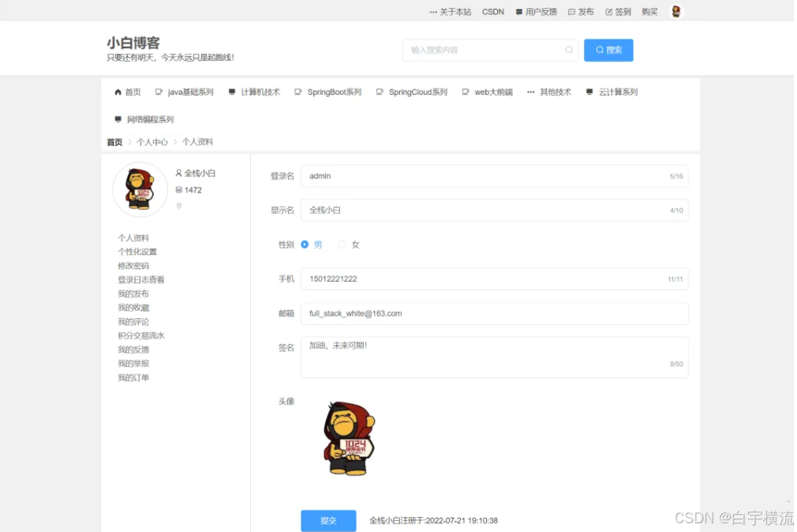The width and height of the screenshot is (797, 532).
Task: Open 我的收藏 in the sidebar menu
Action: tap(133, 307)
